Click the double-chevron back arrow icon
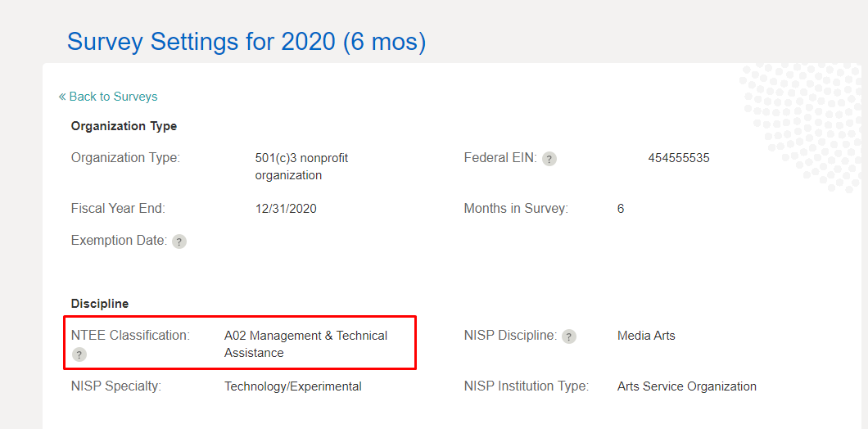This screenshot has height=429, width=868. (x=62, y=97)
